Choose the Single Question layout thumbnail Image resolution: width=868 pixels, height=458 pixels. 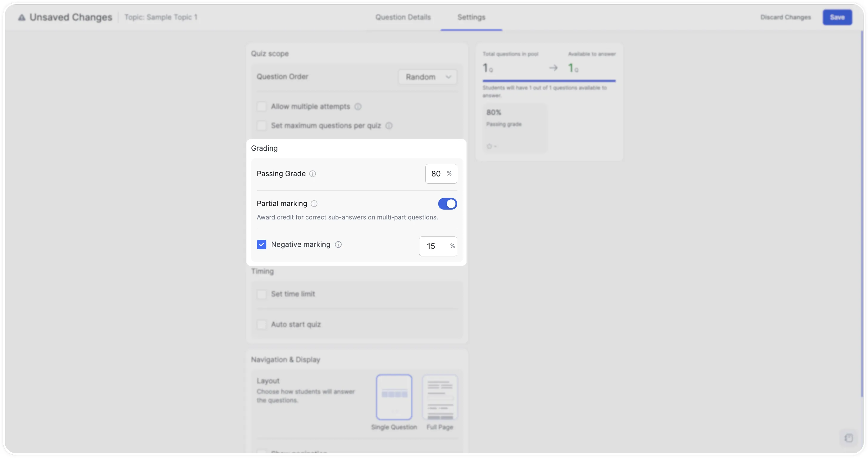point(394,397)
